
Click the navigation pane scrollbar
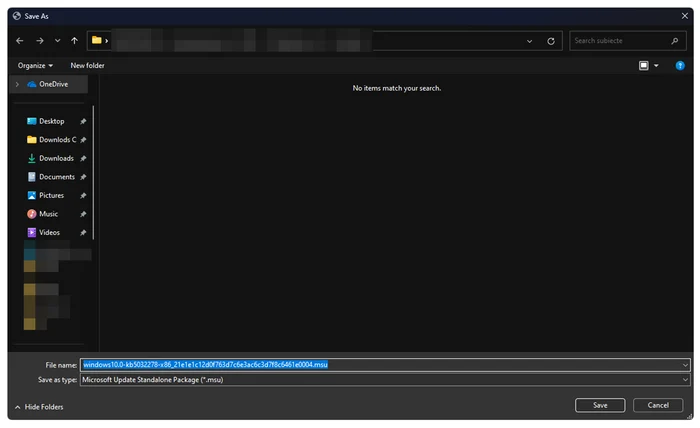coord(93,173)
